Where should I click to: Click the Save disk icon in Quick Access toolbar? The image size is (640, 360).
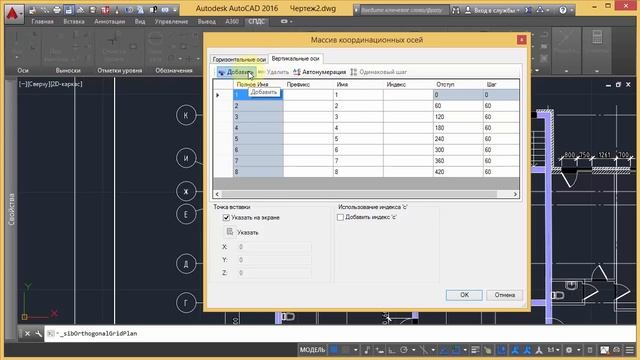click(69, 10)
